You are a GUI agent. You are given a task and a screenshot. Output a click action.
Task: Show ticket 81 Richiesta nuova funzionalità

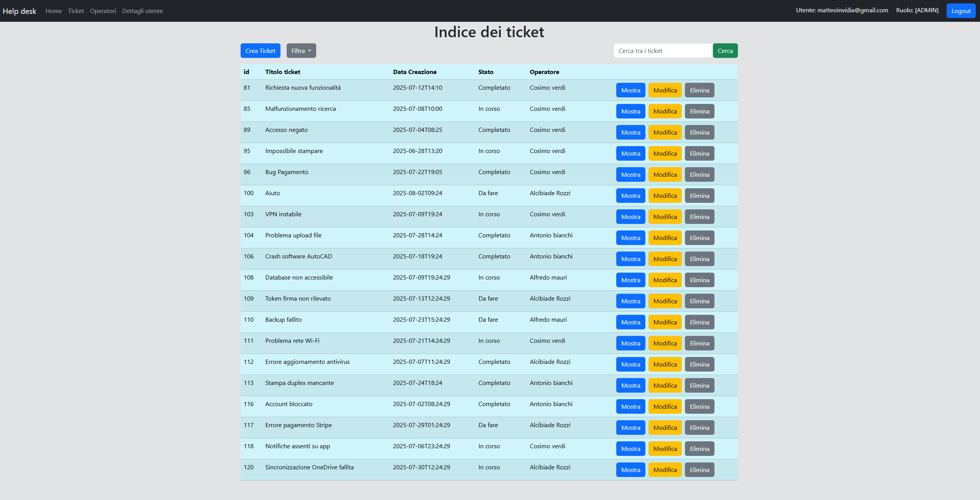[x=630, y=90]
